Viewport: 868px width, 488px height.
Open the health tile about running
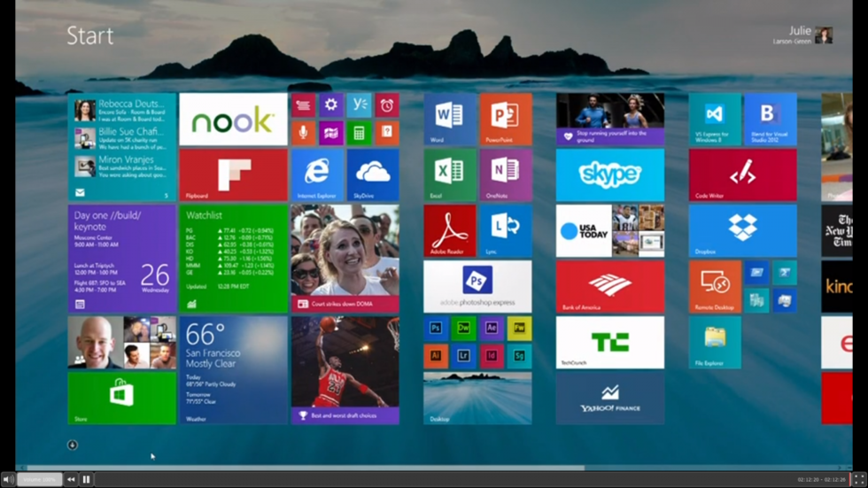click(610, 119)
